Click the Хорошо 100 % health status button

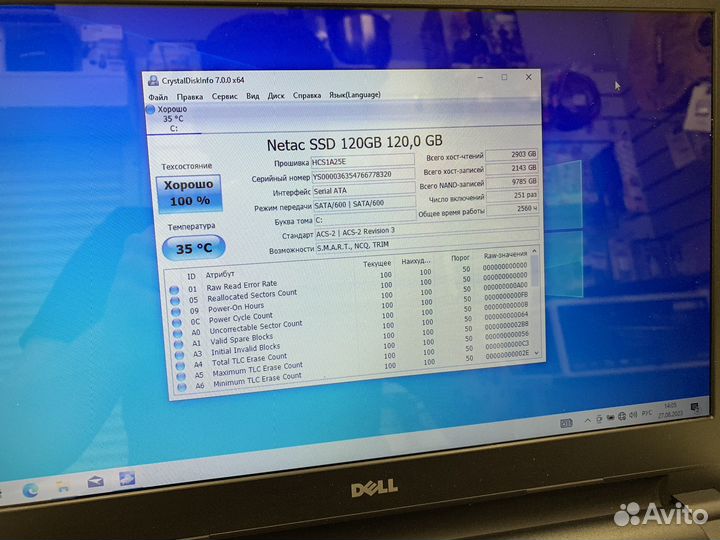[x=189, y=193]
